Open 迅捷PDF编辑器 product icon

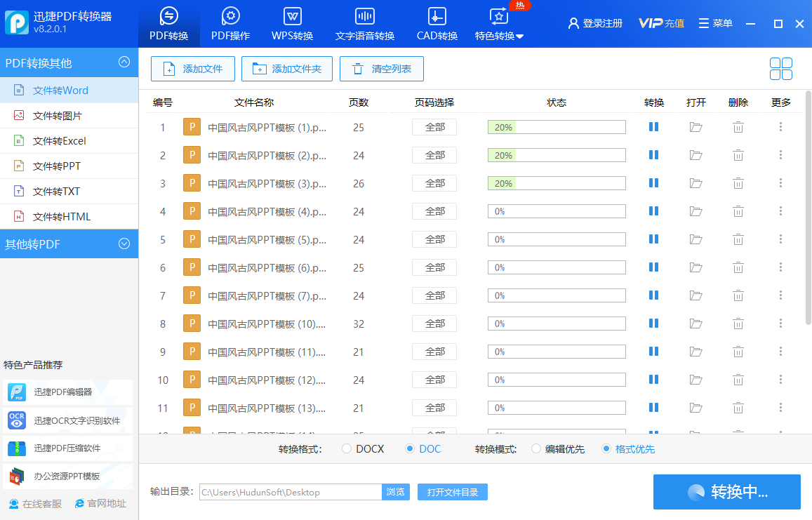pyautogui.click(x=17, y=392)
